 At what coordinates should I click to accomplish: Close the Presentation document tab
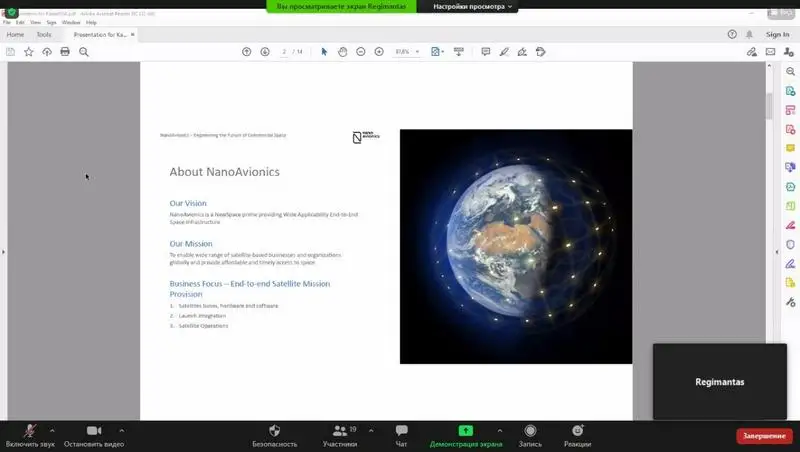[x=133, y=34]
